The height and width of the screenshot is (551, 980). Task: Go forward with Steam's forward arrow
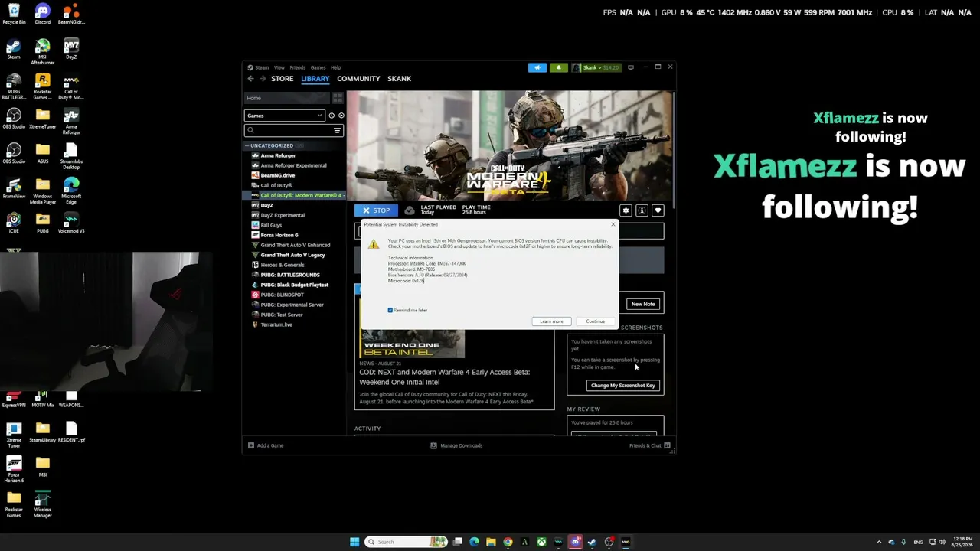(263, 79)
